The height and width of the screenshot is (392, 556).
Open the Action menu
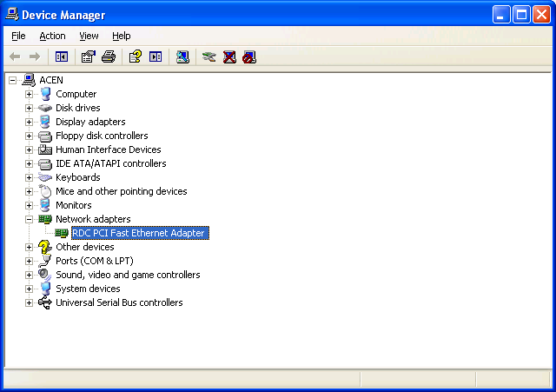(52, 36)
